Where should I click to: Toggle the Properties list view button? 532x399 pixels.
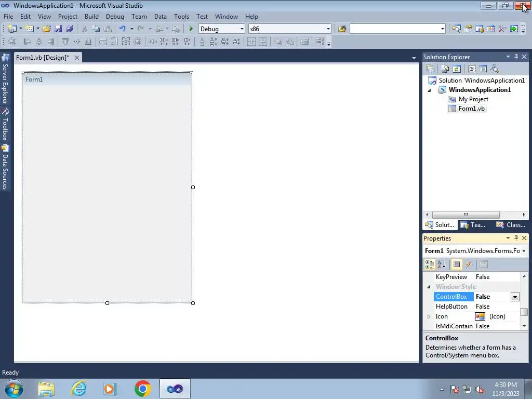pos(457,264)
